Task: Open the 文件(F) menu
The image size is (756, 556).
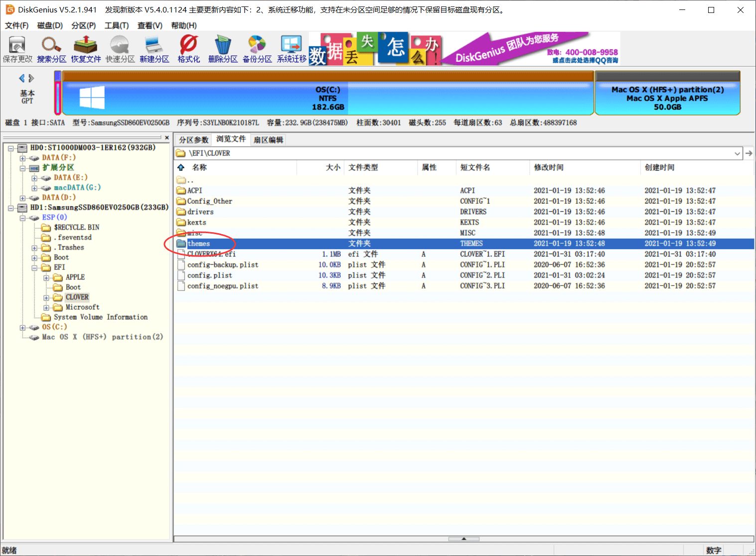Action: point(16,25)
